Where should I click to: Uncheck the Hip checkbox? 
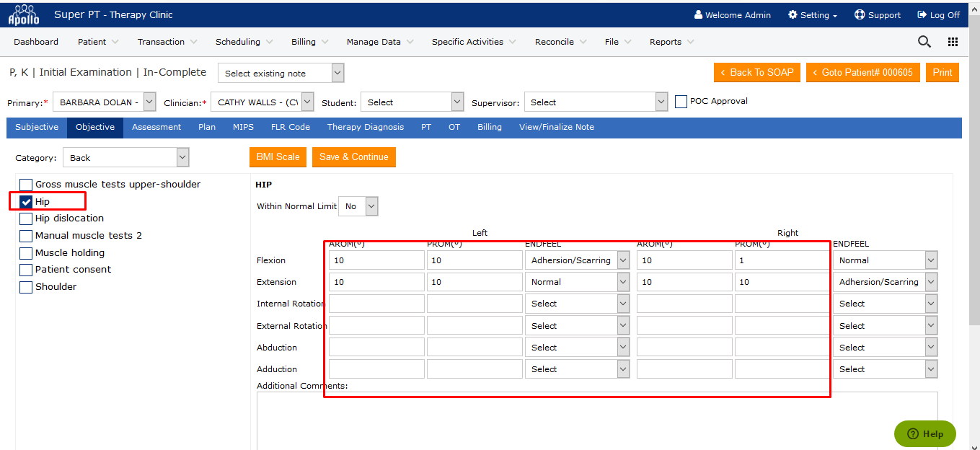coord(26,202)
